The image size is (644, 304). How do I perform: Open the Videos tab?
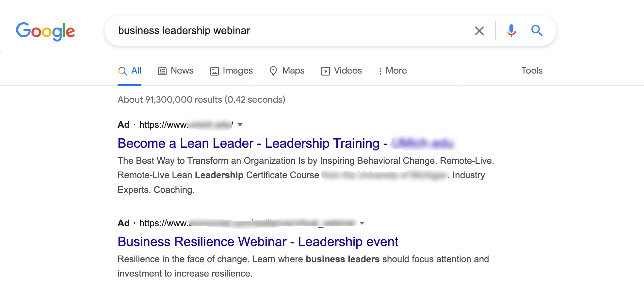[x=342, y=71]
